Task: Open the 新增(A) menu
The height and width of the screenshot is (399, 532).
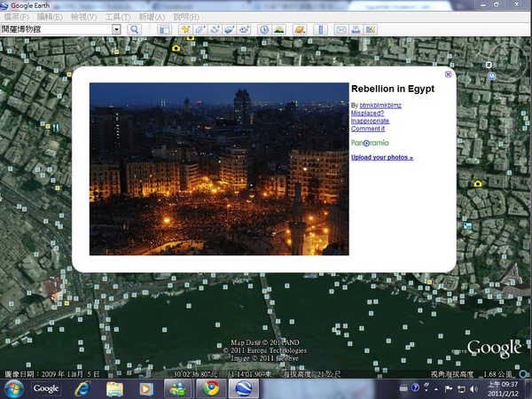Action: 152,17
